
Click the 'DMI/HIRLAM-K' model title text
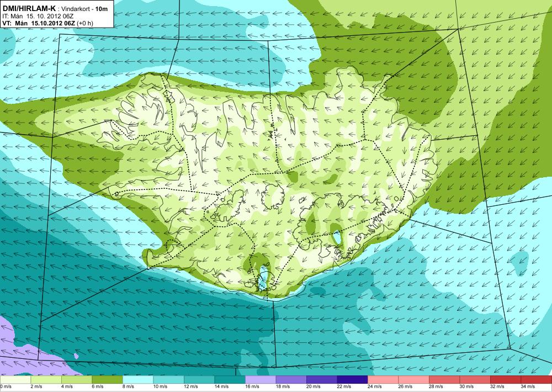[29, 9]
